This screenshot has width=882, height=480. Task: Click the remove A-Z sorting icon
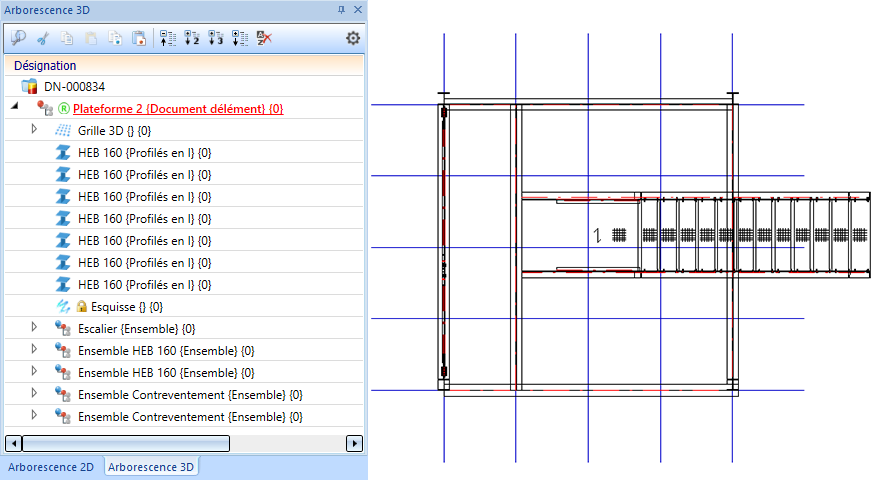click(264, 38)
